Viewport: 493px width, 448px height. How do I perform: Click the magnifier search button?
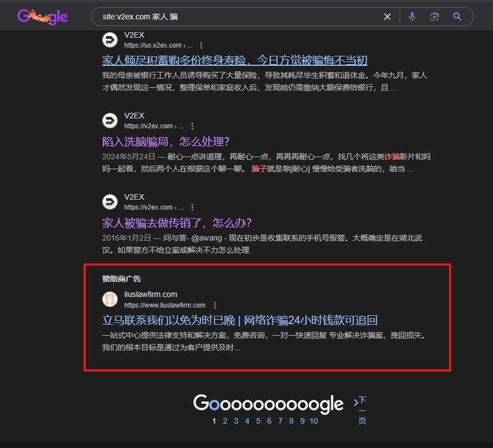point(457,17)
